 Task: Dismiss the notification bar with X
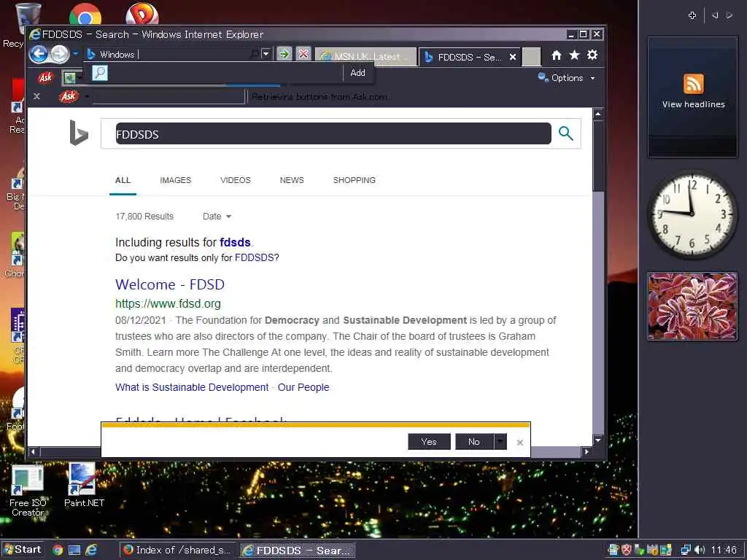519,443
